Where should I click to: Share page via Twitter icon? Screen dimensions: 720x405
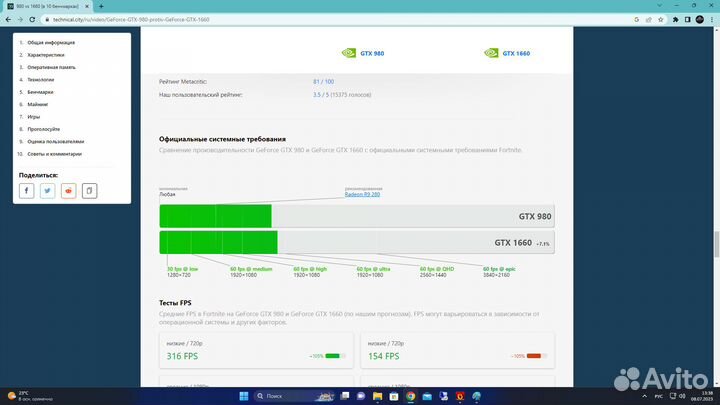[x=47, y=191]
